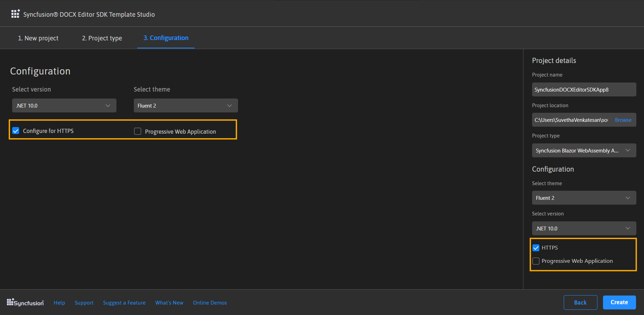This screenshot has height=315, width=644.
Task: Toggle the HTTPS checkbox in Project details
Action: tap(536, 248)
